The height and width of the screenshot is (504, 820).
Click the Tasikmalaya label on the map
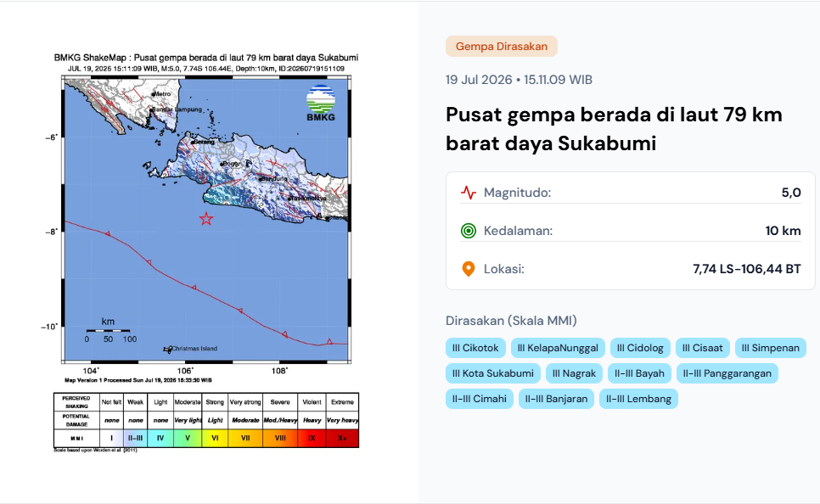[x=308, y=199]
